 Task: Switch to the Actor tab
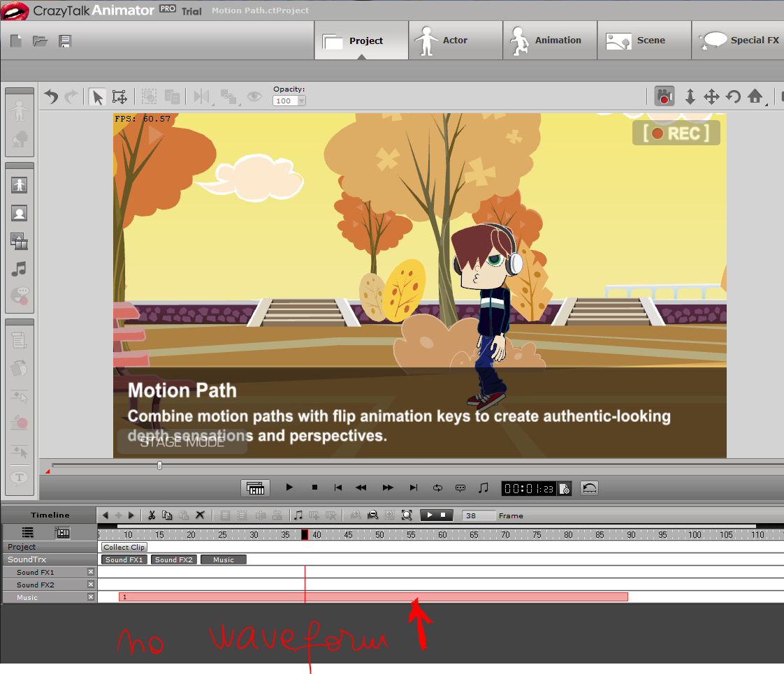click(455, 41)
